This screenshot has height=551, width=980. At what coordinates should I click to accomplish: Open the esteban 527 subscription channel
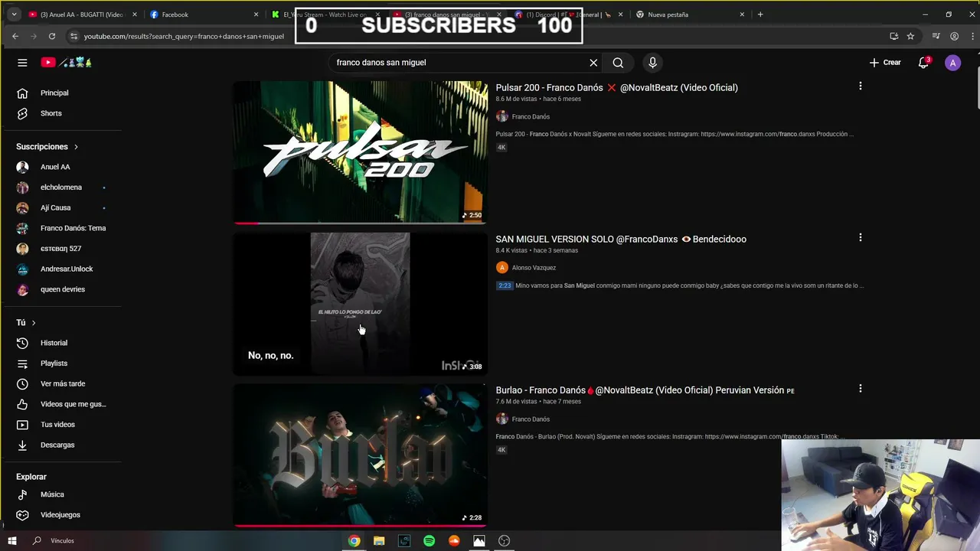[61, 249]
